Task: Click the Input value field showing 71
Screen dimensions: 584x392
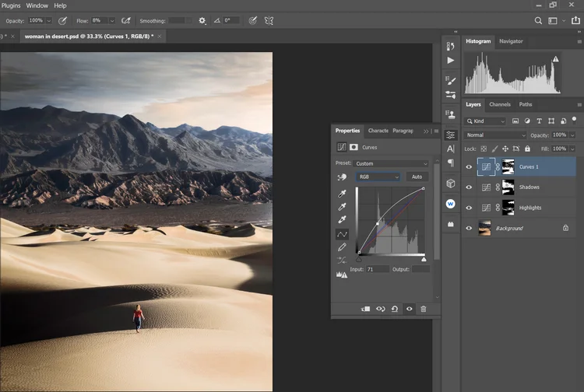Action: click(x=377, y=269)
